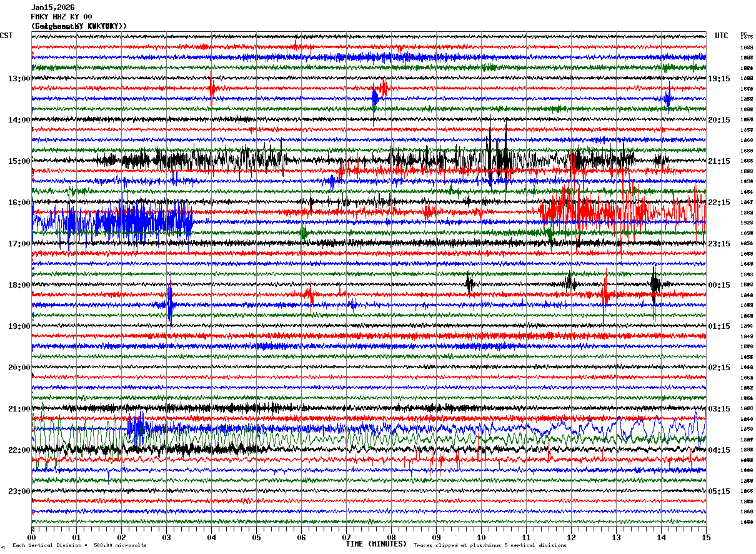Select the 16:00 CST time label
The image size is (756, 554).
[19, 203]
